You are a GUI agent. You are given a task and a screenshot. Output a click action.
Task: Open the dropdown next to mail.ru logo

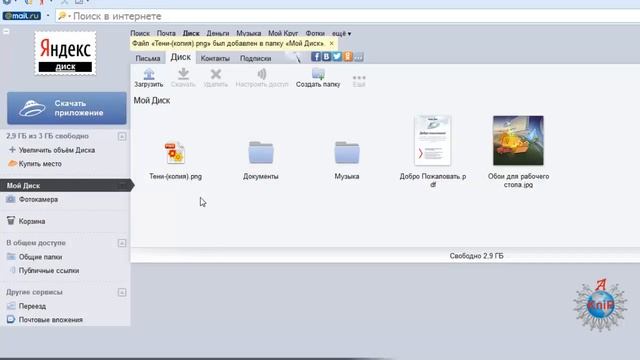48,16
